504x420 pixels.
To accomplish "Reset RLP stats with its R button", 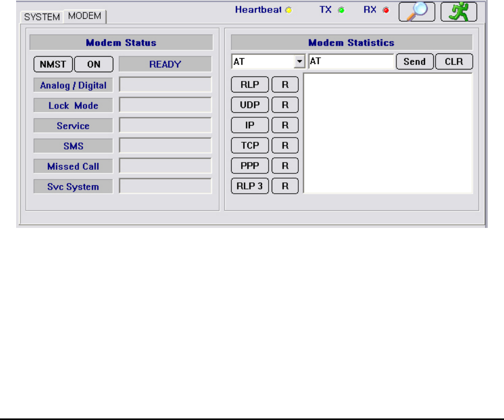I will coord(285,85).
